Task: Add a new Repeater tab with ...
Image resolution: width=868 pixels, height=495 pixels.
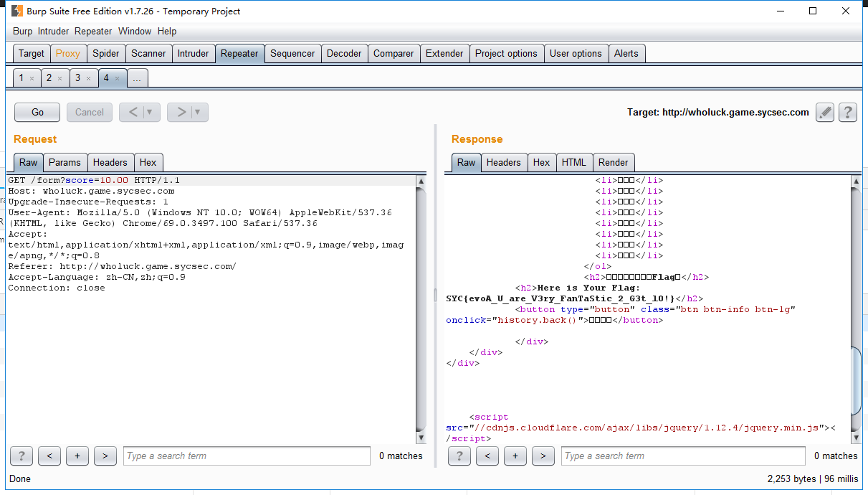Action: click(x=138, y=77)
